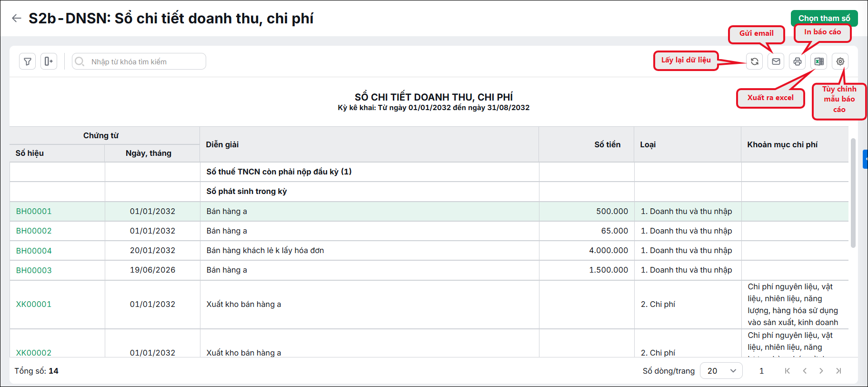Click the back arrow beside the S2b-DNSN title
868x387 pixels.
click(17, 18)
